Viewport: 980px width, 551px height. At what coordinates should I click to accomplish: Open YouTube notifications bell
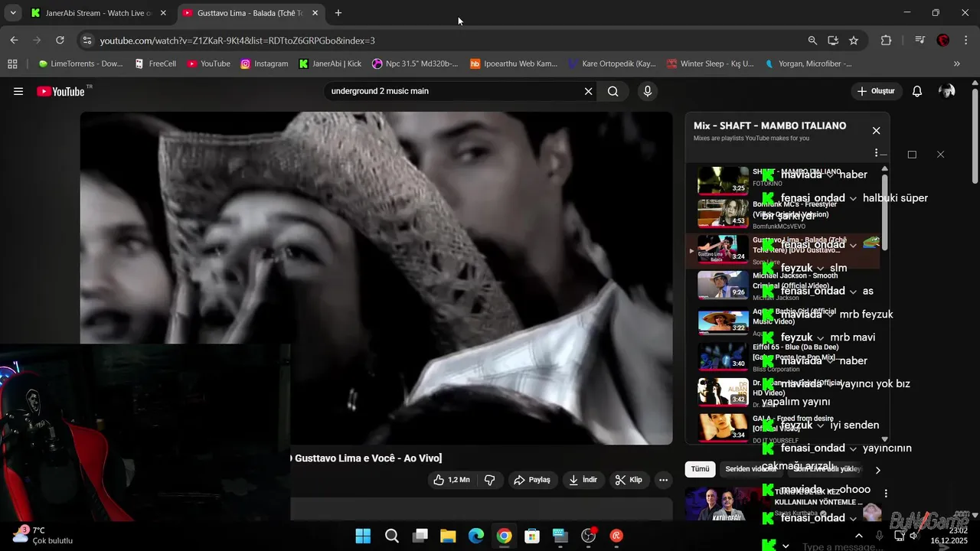[917, 91]
